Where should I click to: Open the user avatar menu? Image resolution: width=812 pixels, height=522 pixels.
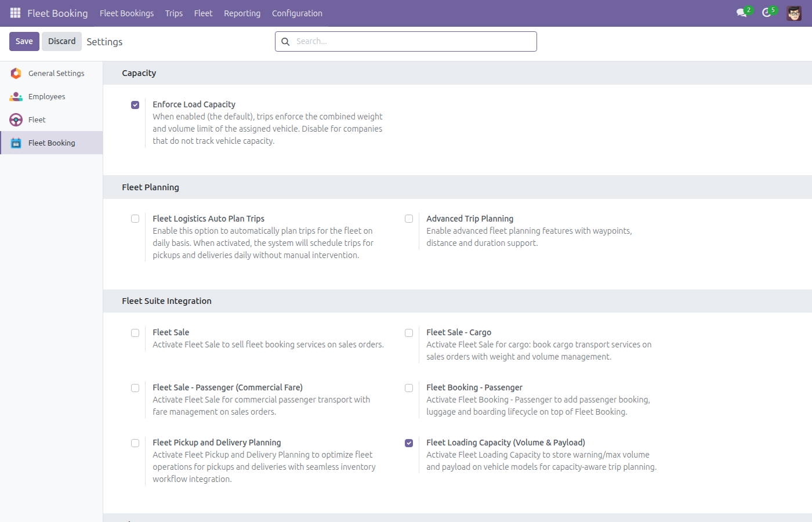pos(794,13)
